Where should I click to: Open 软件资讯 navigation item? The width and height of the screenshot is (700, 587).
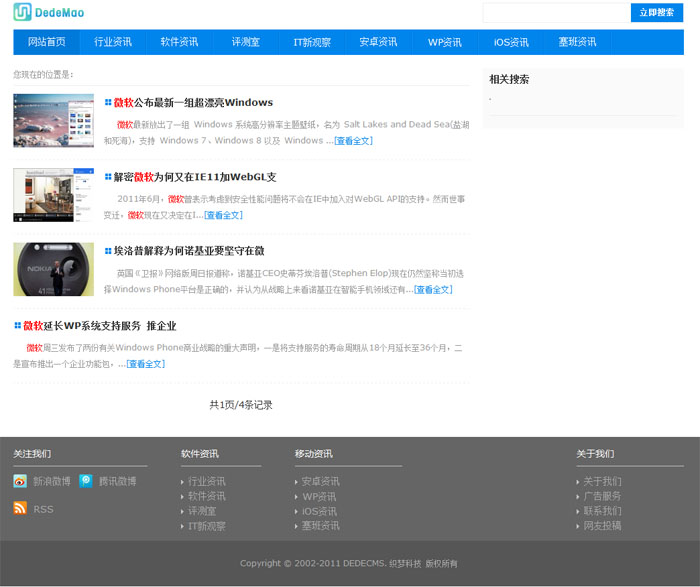coord(179,42)
